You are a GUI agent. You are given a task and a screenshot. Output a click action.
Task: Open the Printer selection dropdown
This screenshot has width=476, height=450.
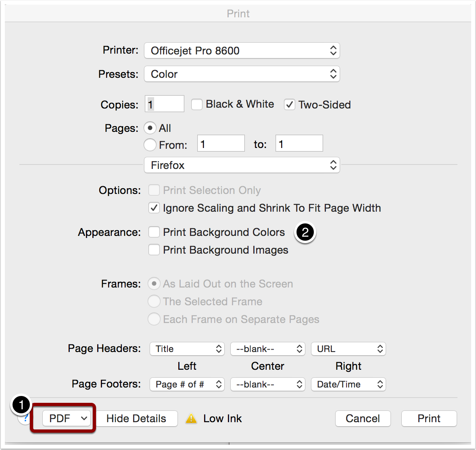(x=242, y=50)
